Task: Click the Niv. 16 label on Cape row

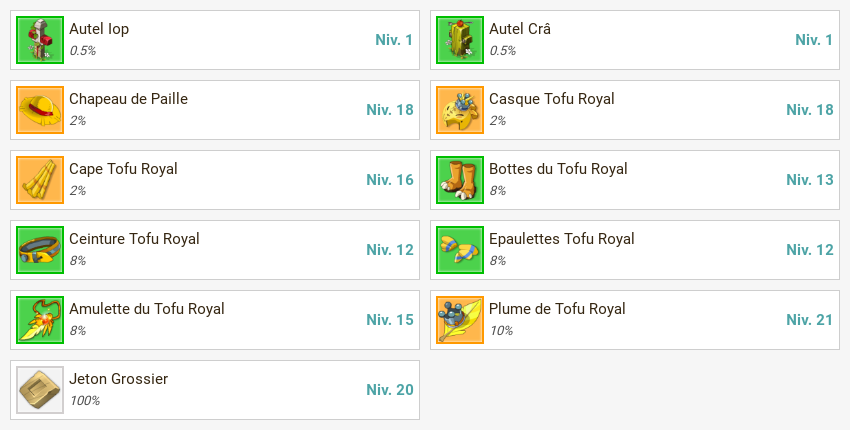Action: [390, 180]
